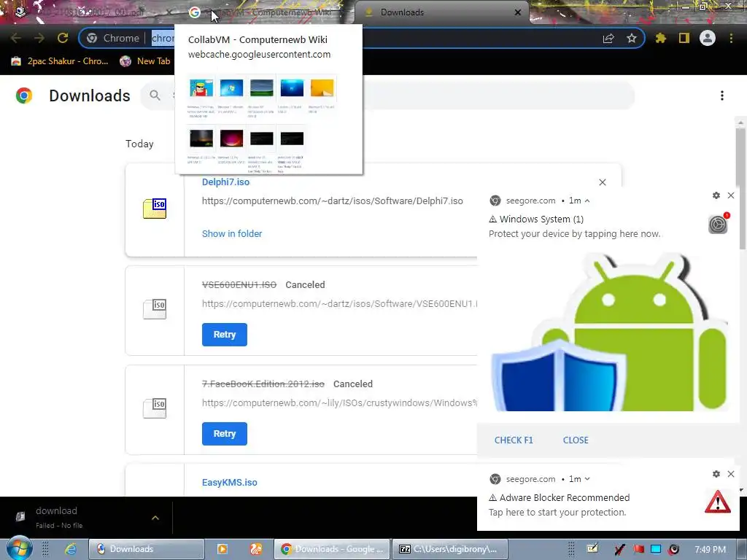Switch to 7-Zip C:\Users\digibrony taskbar window

[x=449, y=549]
